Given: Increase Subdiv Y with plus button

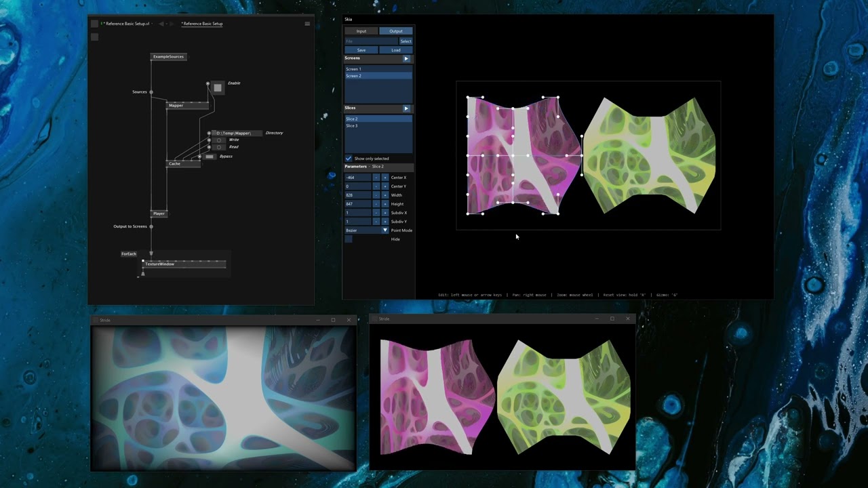Looking at the screenshot, I should click(x=385, y=222).
